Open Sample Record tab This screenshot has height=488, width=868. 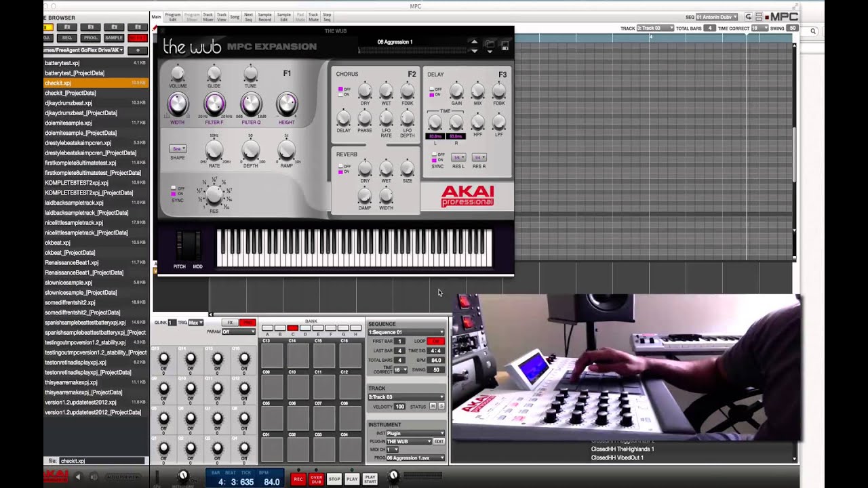click(265, 17)
